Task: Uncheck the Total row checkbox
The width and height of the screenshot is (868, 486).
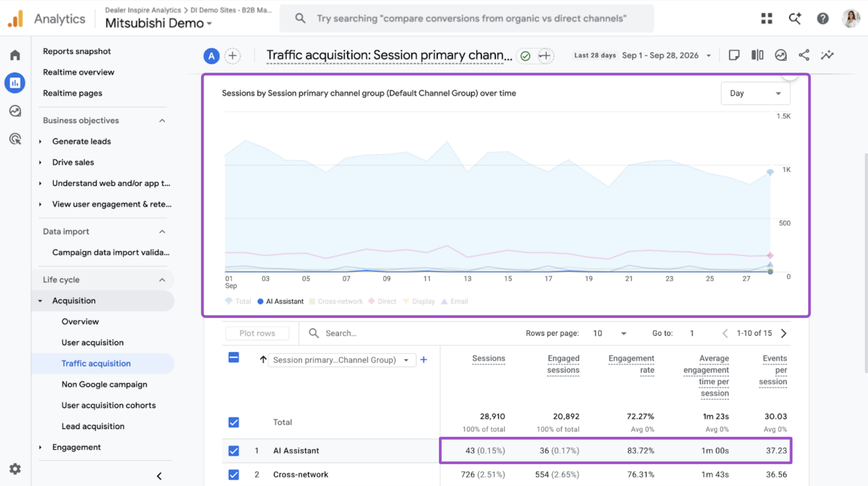Action: tap(234, 422)
